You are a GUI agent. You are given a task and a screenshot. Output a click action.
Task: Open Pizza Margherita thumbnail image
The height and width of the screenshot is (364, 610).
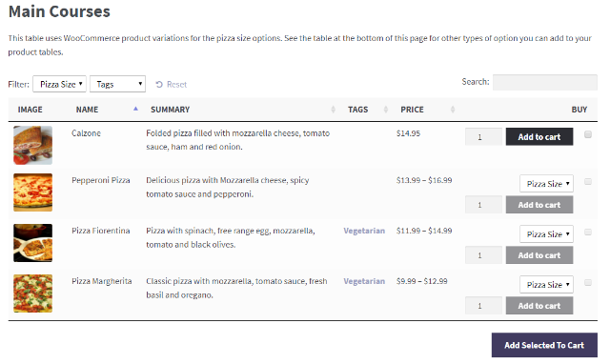32,293
